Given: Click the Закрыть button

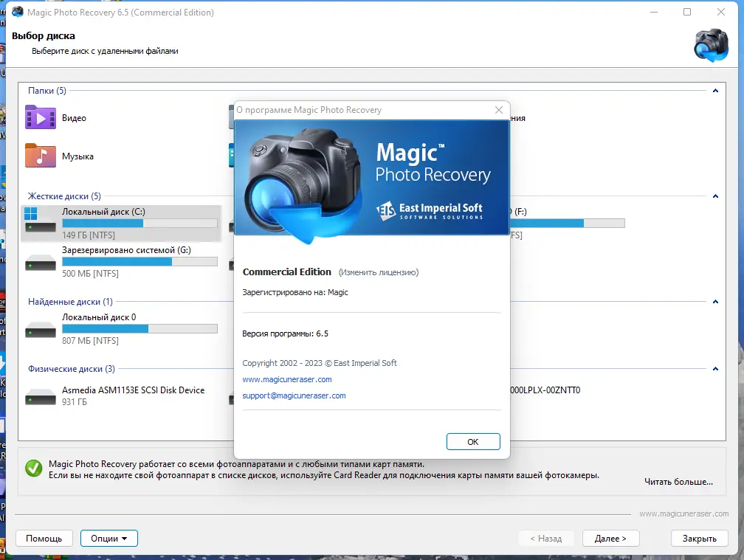Looking at the screenshot, I should coord(700,538).
